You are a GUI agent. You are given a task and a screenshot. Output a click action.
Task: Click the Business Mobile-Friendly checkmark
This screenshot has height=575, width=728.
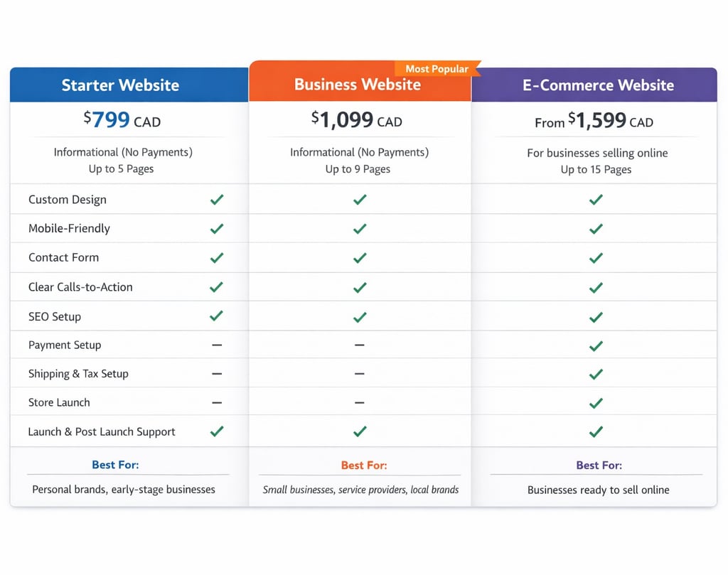tap(360, 229)
